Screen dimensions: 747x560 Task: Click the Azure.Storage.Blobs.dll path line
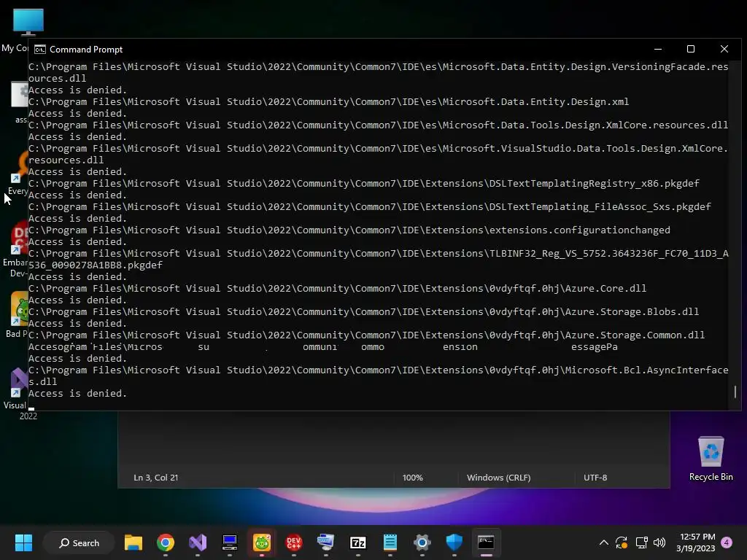point(363,311)
